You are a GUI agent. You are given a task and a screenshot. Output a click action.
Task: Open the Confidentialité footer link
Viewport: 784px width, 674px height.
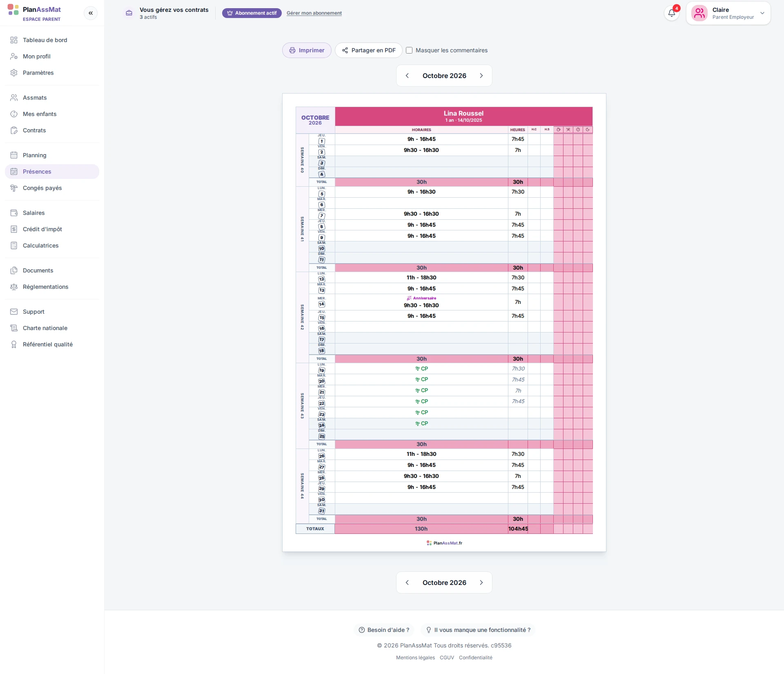point(475,658)
